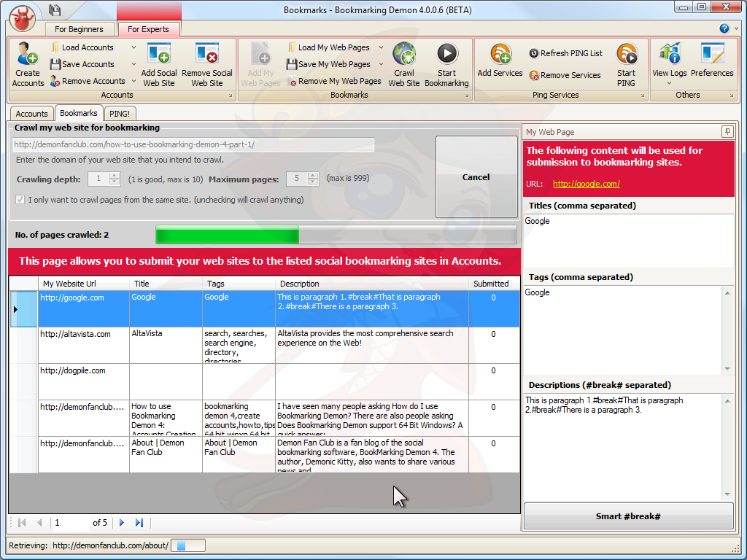
Task: Expand Save Accounts dropdown arrow
Action: tap(133, 64)
